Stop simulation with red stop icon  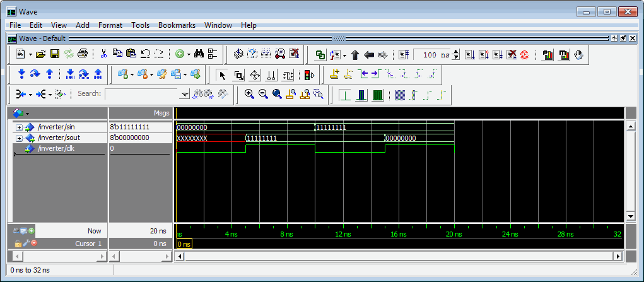point(525,55)
